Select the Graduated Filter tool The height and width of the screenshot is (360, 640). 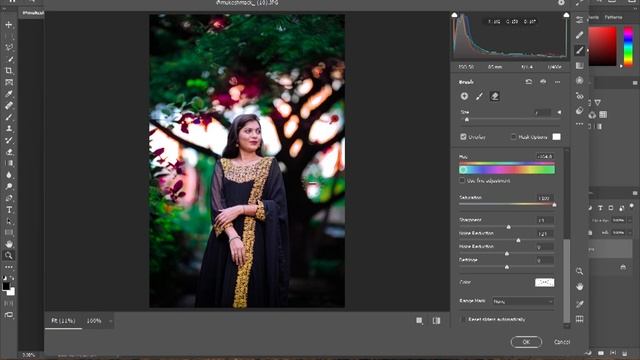pyautogui.click(x=580, y=66)
